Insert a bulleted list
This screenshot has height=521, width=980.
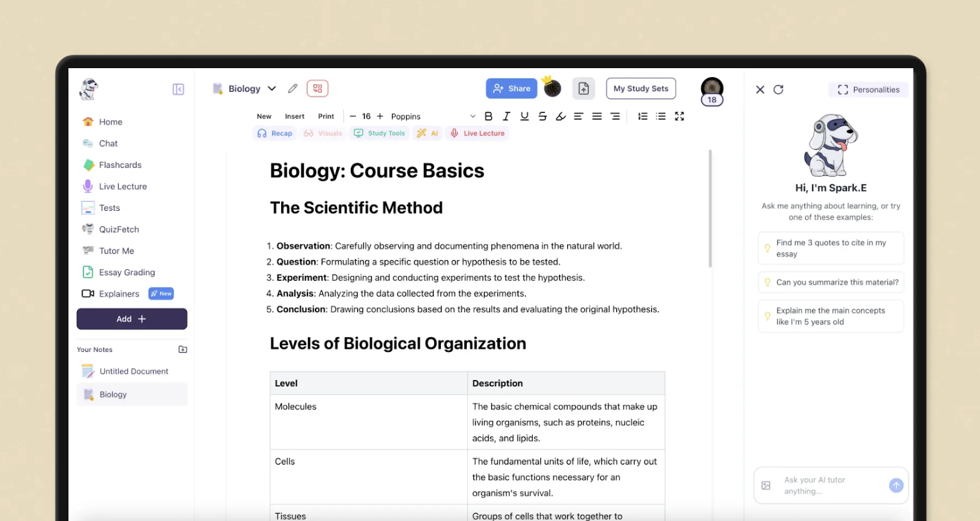tap(661, 116)
